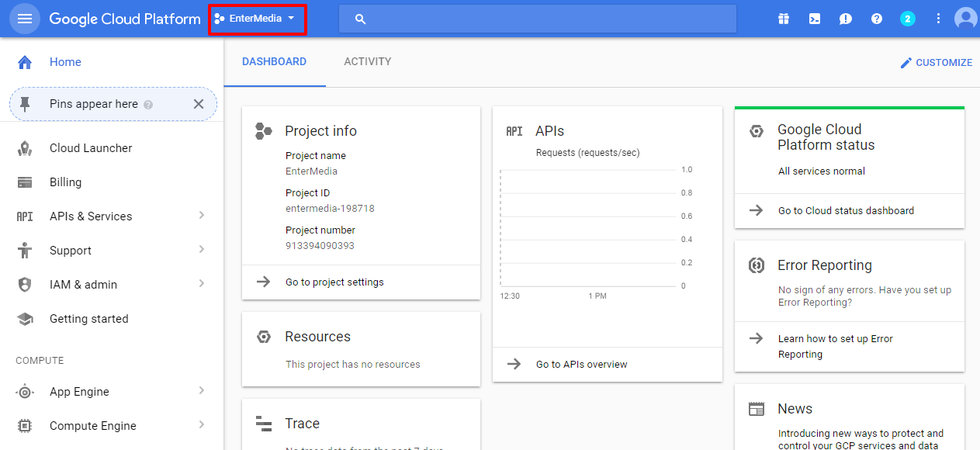Screen dimensions: 980x450
Task: Select Home in the sidebar
Action: 65,62
